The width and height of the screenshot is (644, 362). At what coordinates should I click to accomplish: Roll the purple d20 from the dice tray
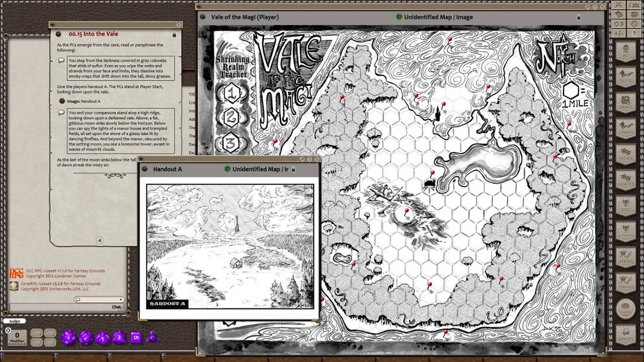coord(69,336)
